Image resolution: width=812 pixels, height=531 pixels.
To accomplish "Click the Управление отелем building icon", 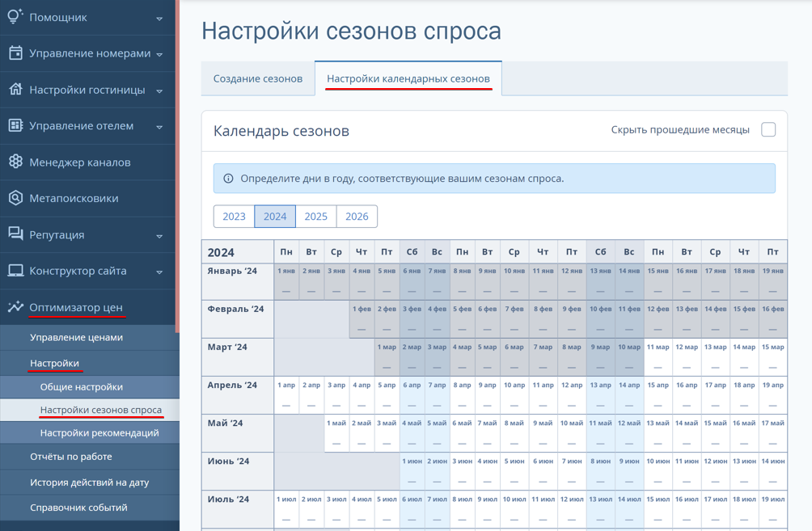I will pos(15,125).
